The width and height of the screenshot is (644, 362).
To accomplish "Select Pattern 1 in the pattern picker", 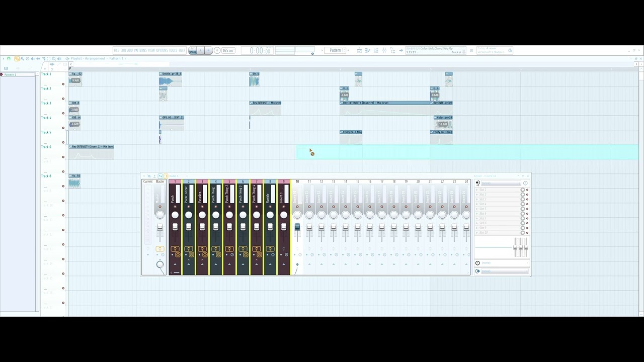I will click(x=19, y=74).
